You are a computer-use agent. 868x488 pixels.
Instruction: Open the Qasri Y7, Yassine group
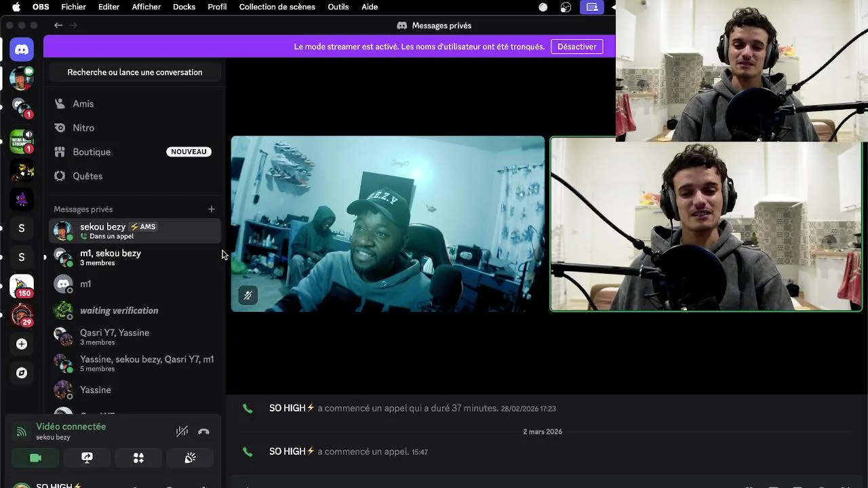(135, 337)
